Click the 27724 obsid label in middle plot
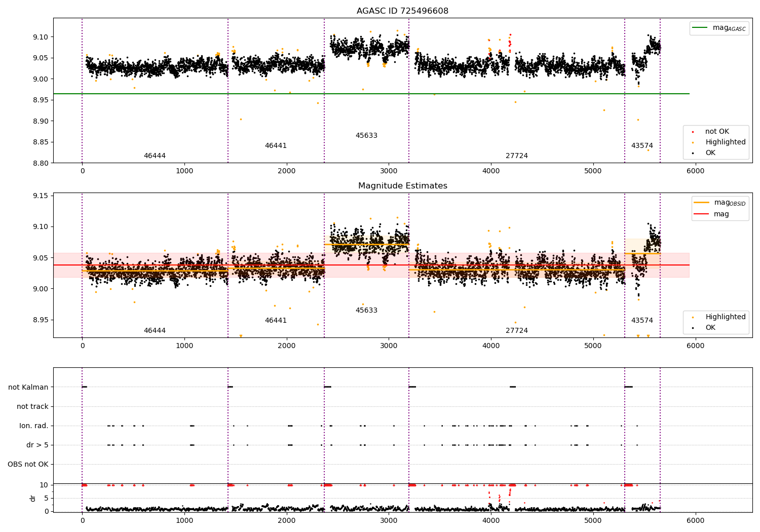Screen dimensions: 760x532 click(517, 331)
